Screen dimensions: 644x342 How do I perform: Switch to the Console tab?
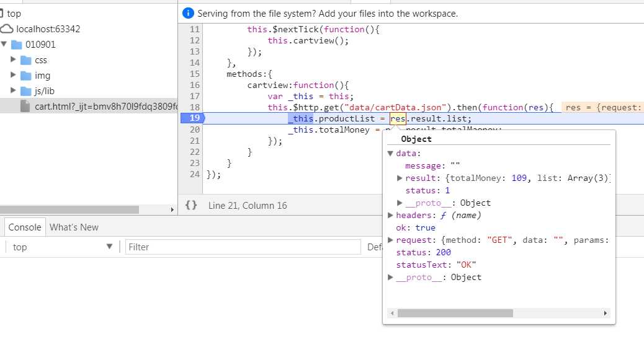point(25,227)
